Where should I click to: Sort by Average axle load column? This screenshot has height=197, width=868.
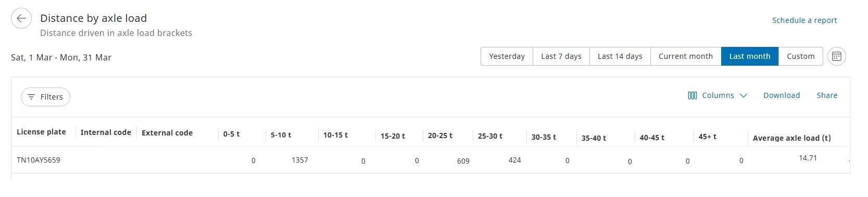(791, 138)
